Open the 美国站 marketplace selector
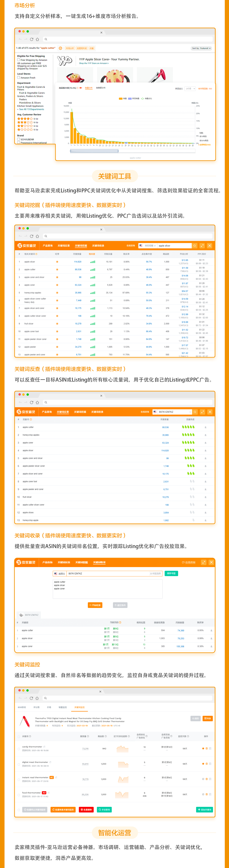This screenshot has width=229, height=868. pyautogui.click(x=60, y=574)
